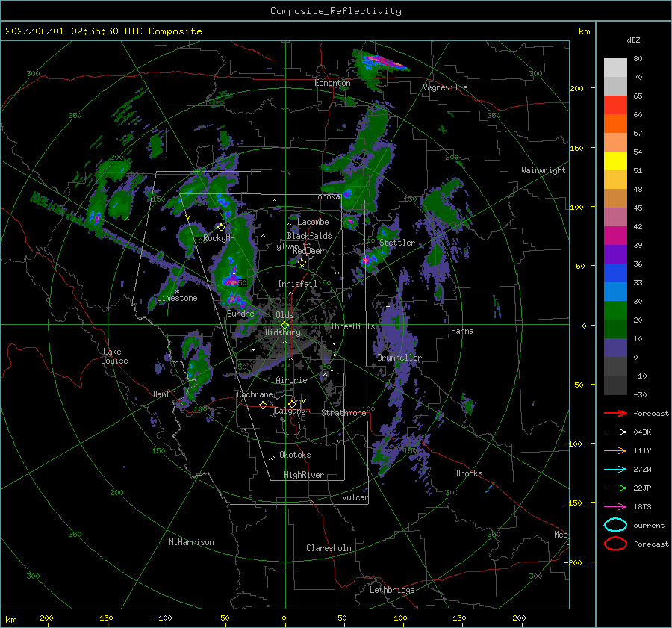Click the Lethbridge city label
The image size is (672, 628).
tap(392, 590)
